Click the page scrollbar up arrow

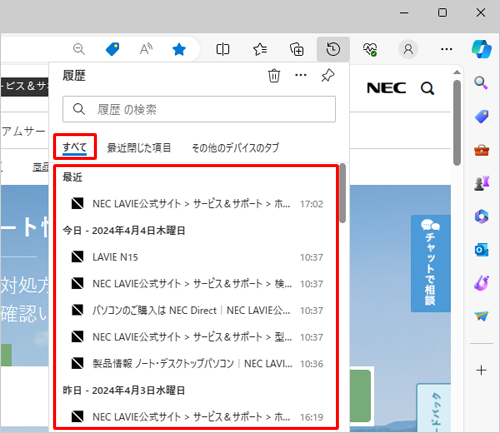click(x=457, y=72)
